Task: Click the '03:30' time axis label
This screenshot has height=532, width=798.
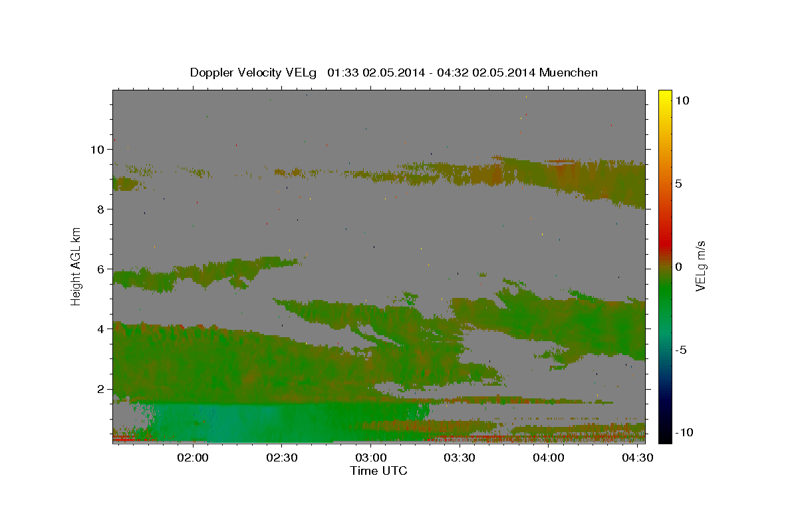Action: [x=460, y=458]
